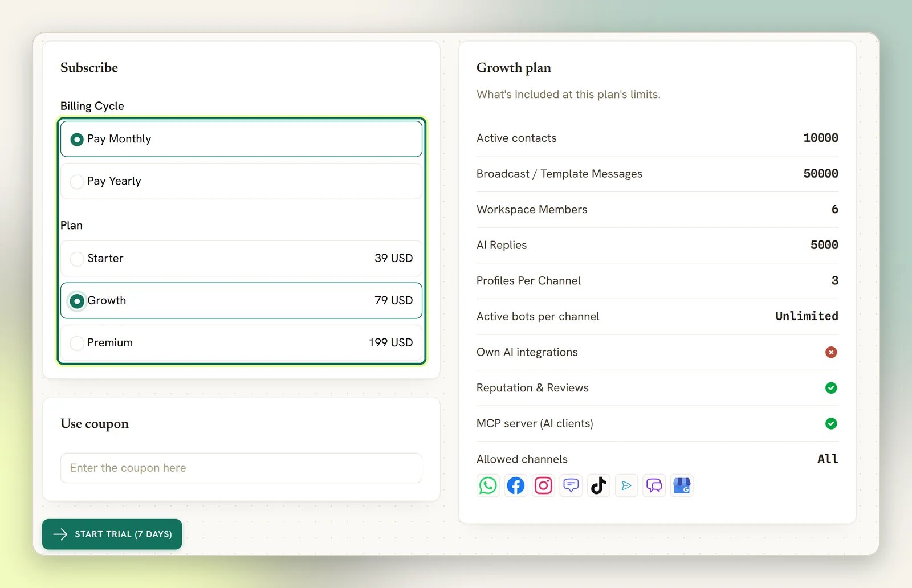
Task: Click the Billing Cycle label
Action: pyautogui.click(x=92, y=106)
